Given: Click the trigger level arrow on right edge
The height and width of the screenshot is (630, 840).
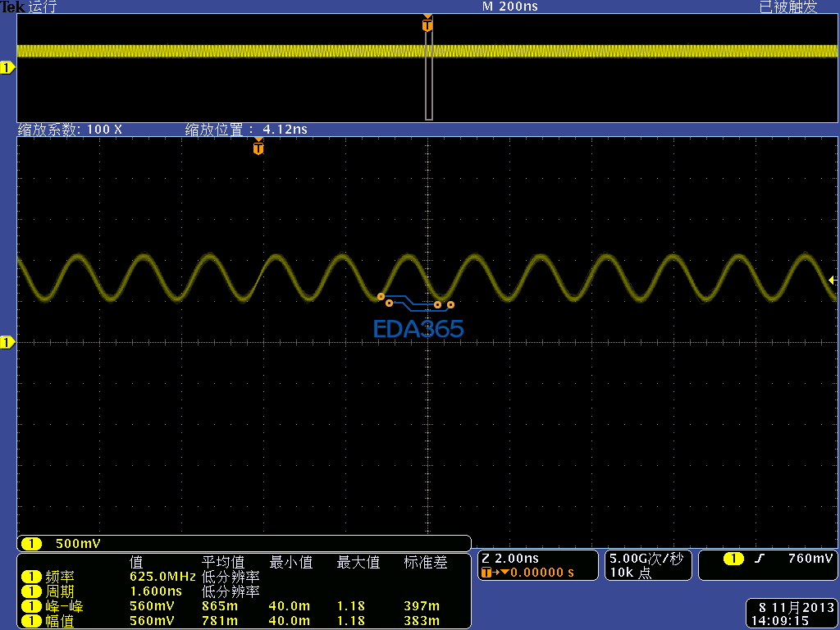Looking at the screenshot, I should coord(833,281).
